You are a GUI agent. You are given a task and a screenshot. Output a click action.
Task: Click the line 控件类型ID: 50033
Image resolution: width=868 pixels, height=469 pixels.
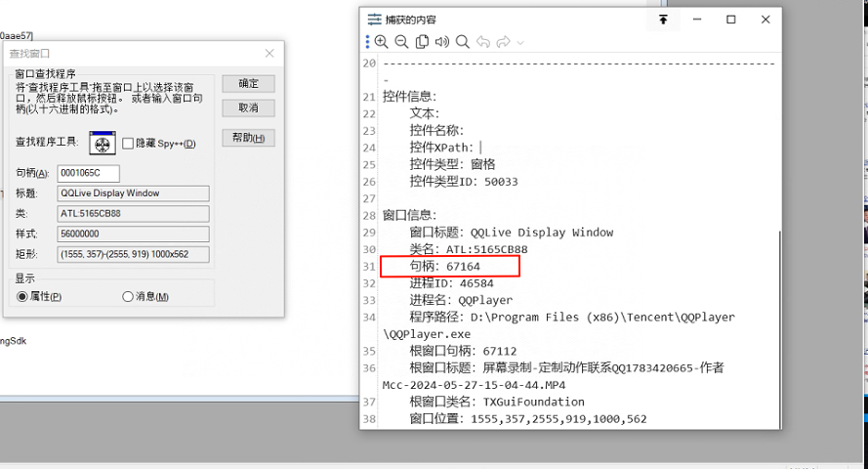coord(464,182)
